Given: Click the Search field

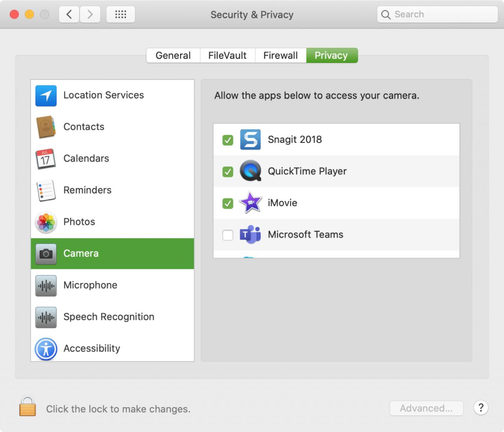Looking at the screenshot, I should [x=437, y=15].
